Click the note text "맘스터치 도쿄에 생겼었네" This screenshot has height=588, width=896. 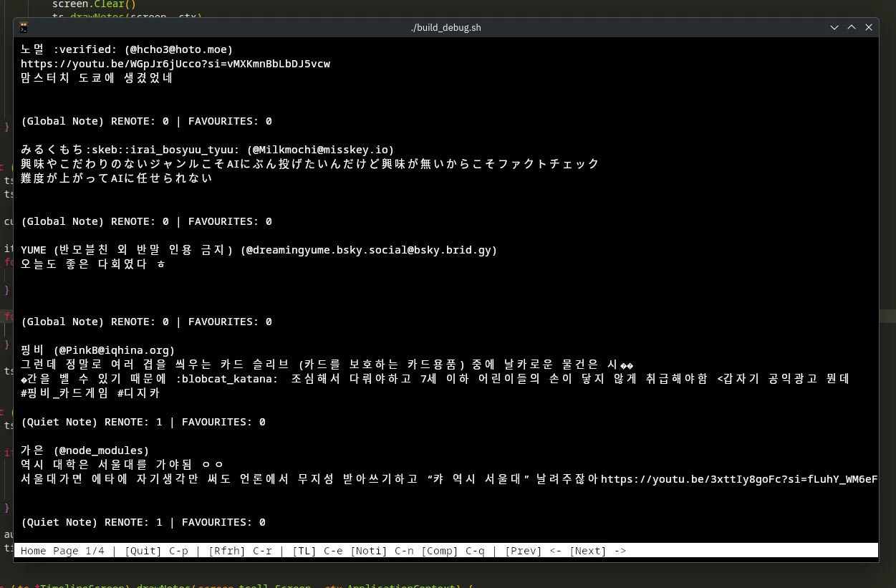point(97,78)
